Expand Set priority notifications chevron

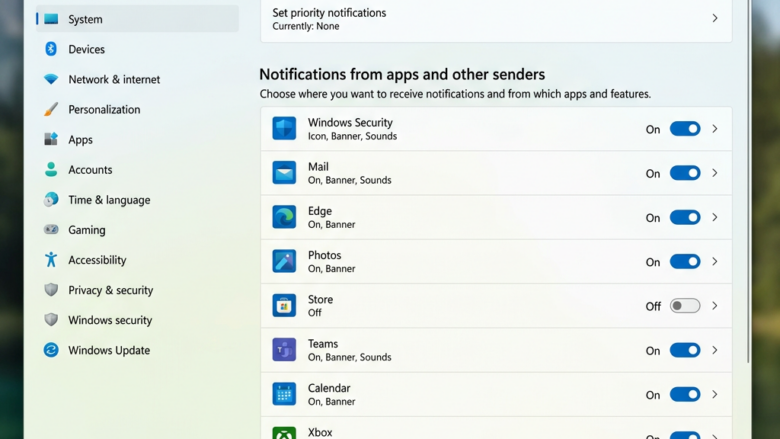tap(715, 18)
